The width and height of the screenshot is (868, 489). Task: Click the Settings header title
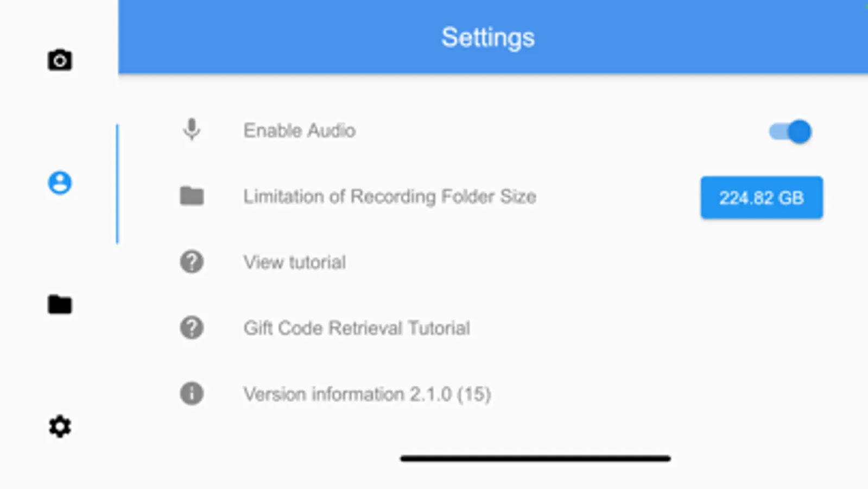click(488, 37)
